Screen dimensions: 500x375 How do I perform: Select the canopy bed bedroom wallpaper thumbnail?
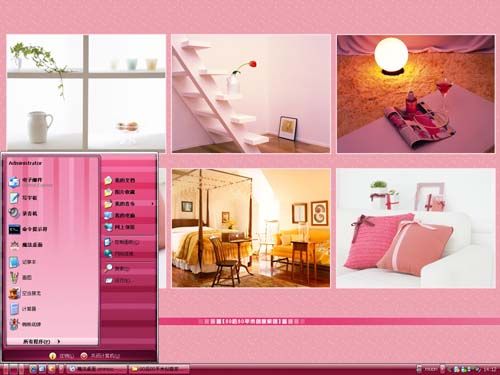click(x=251, y=228)
